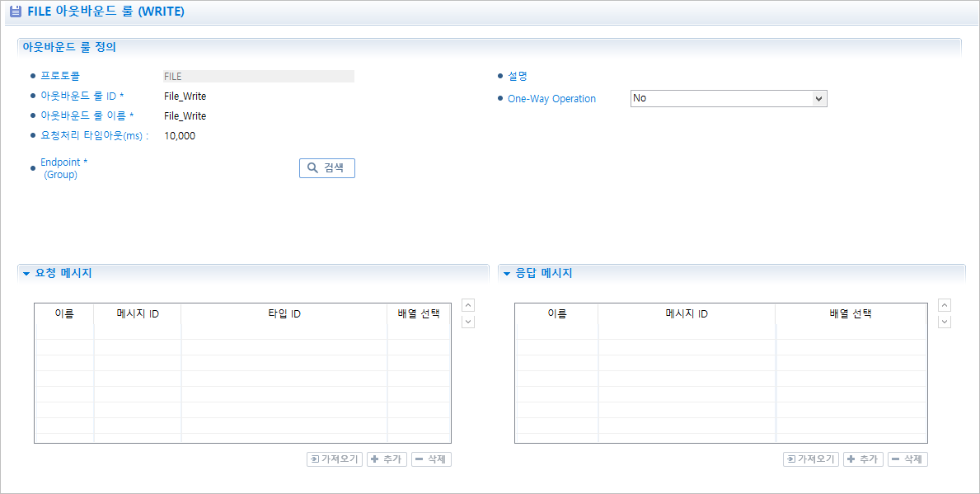980x494 pixels.
Task: Click the plus icon on request 추가 button
Action: tap(375, 459)
